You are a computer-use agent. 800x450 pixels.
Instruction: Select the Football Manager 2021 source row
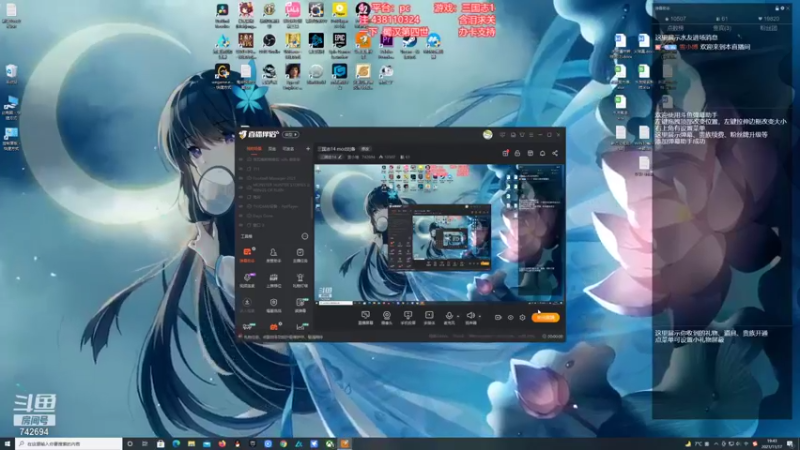[x=274, y=178]
